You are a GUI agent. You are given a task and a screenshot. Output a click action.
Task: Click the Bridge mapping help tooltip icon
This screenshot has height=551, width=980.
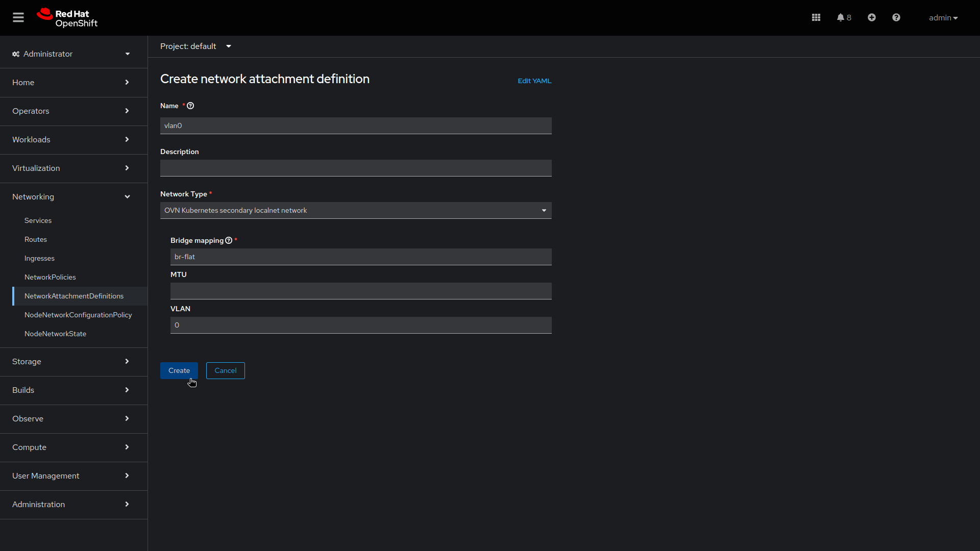228,240
